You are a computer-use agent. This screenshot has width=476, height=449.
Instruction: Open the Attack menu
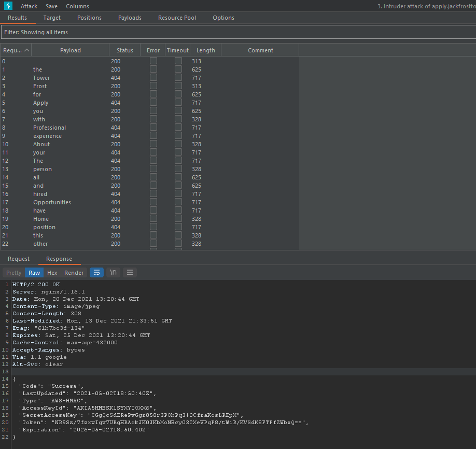click(x=29, y=6)
